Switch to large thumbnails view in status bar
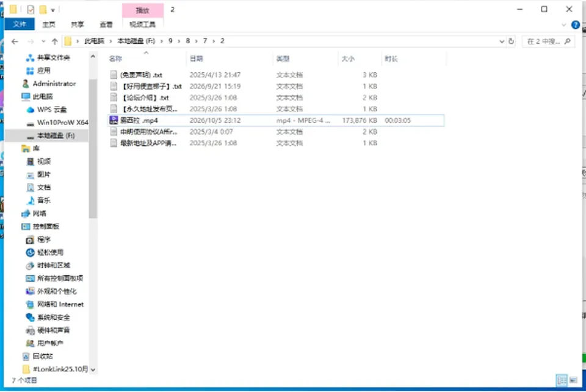The image size is (586, 392). [x=573, y=380]
